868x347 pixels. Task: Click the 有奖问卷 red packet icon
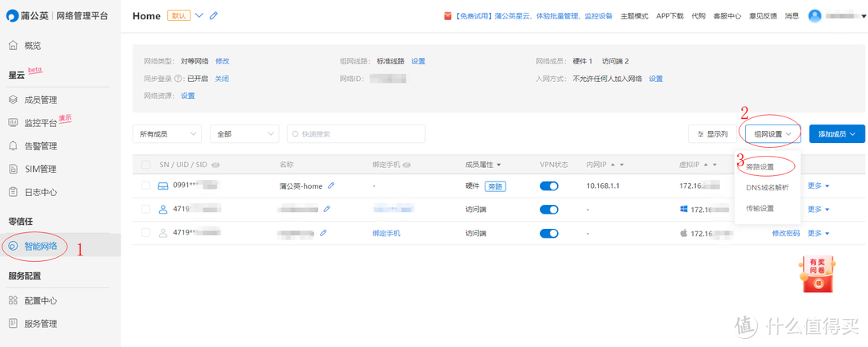(x=817, y=275)
